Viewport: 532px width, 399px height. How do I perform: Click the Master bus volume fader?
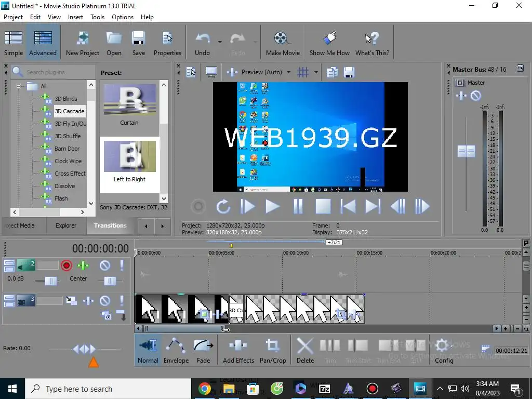[466, 151]
